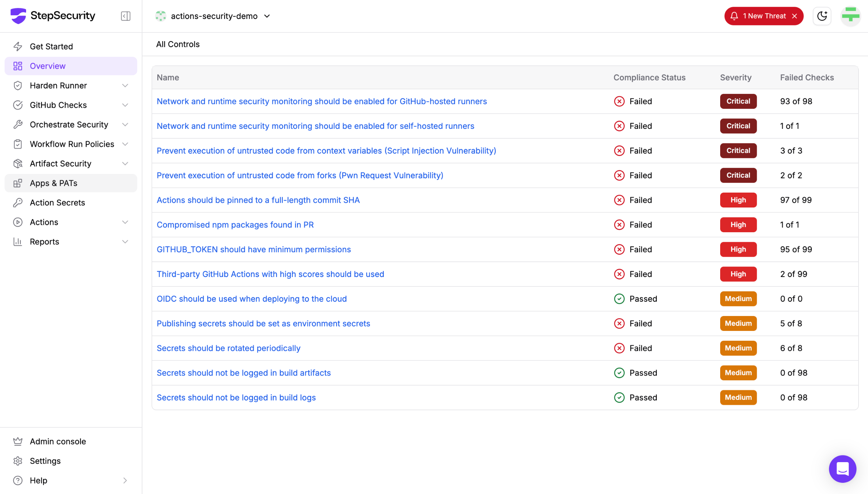Expand the Reports section

(125, 241)
